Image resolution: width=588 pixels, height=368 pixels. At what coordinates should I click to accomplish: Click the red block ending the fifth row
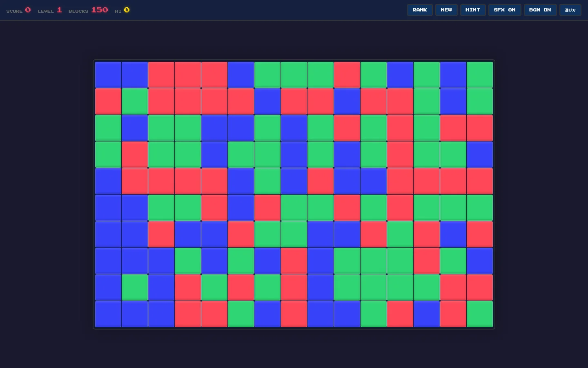coord(480,181)
